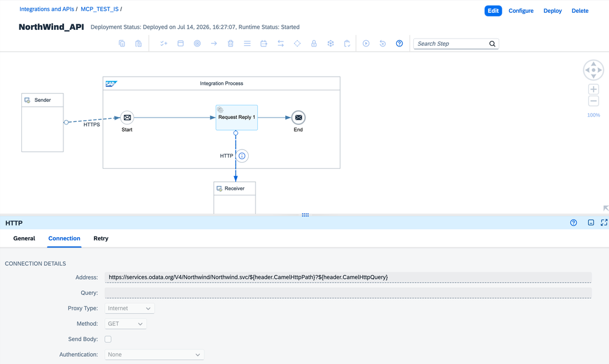Open the MCP_TEST_IS breadcrumb link
Viewport: 609px width, 364px height.
click(x=100, y=9)
